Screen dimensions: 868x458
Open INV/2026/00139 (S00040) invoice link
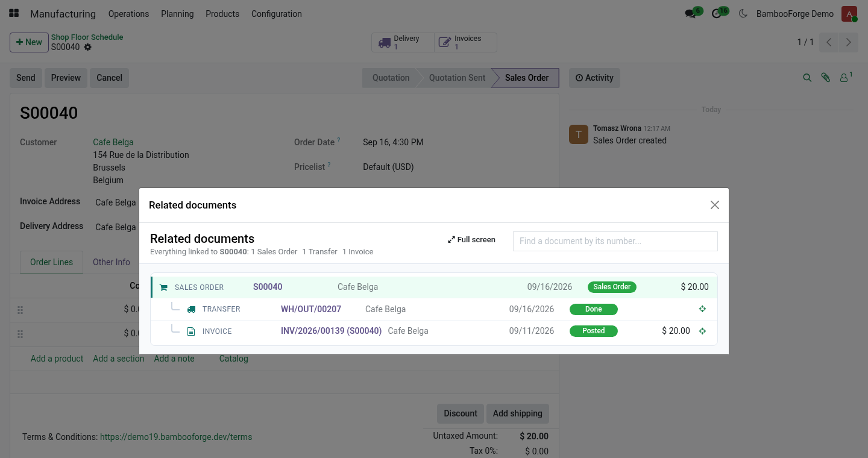[332, 331]
